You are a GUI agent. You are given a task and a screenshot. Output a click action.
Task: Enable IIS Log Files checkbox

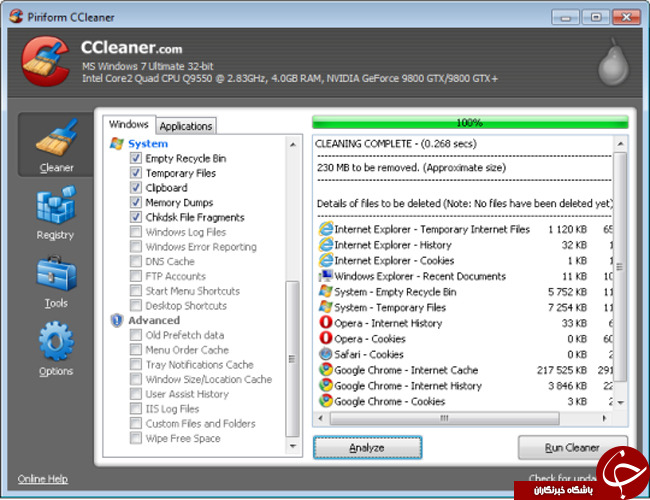[136, 408]
